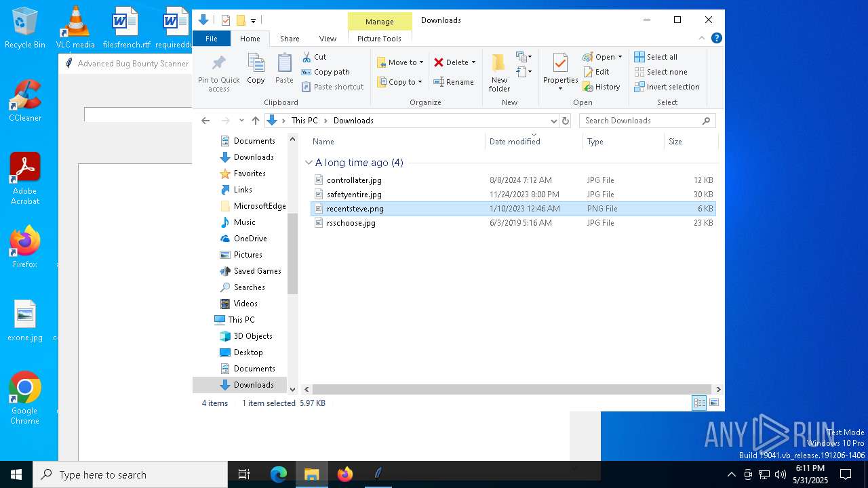The width and height of the screenshot is (868, 488).
Task: Switch to the View ribbon tab
Action: click(328, 39)
